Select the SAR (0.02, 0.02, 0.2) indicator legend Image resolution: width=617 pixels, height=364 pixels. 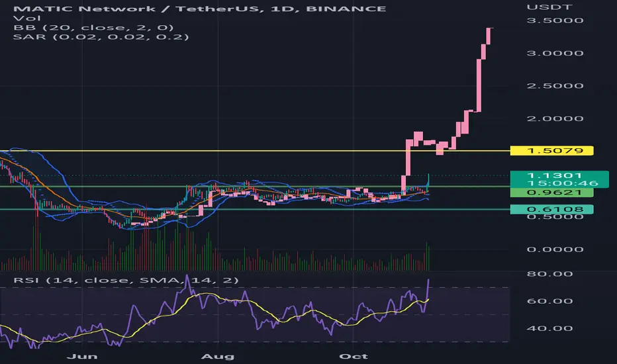pyautogui.click(x=101, y=37)
